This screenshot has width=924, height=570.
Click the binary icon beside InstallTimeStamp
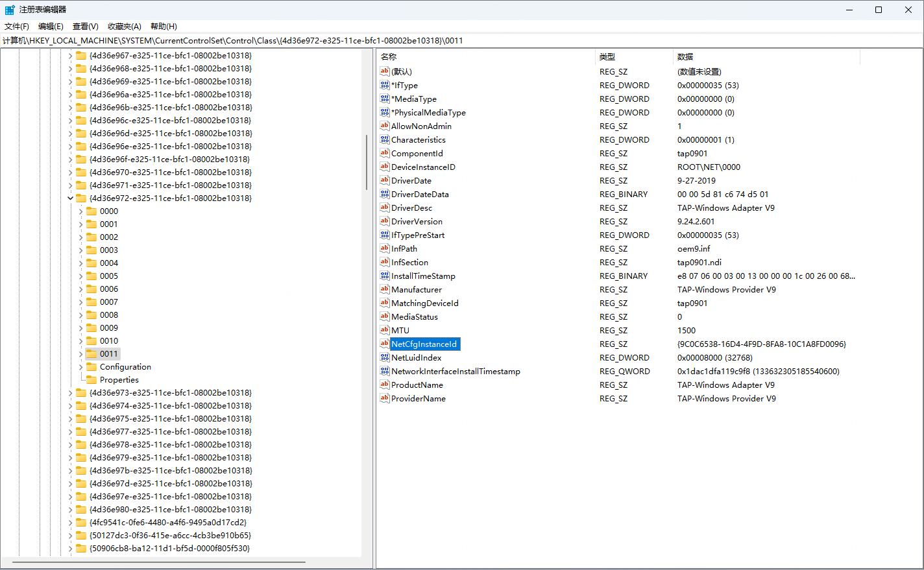(x=385, y=276)
